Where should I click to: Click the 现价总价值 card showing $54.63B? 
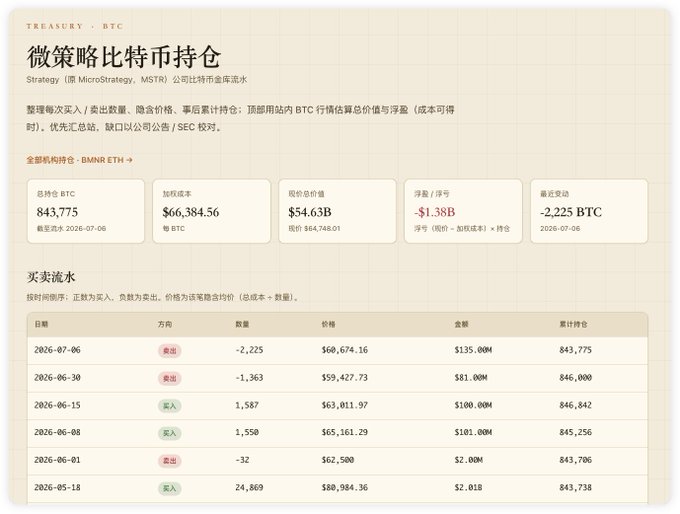(337, 211)
